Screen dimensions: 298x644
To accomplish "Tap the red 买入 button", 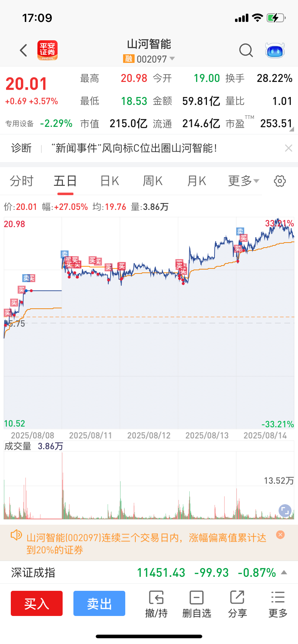I will coord(37,603).
